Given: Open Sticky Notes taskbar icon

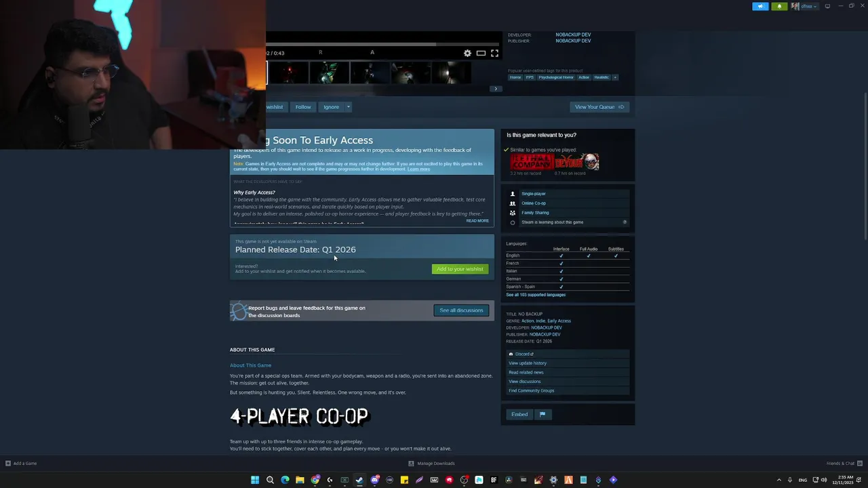Looking at the screenshot, I should pyautogui.click(x=404, y=480).
